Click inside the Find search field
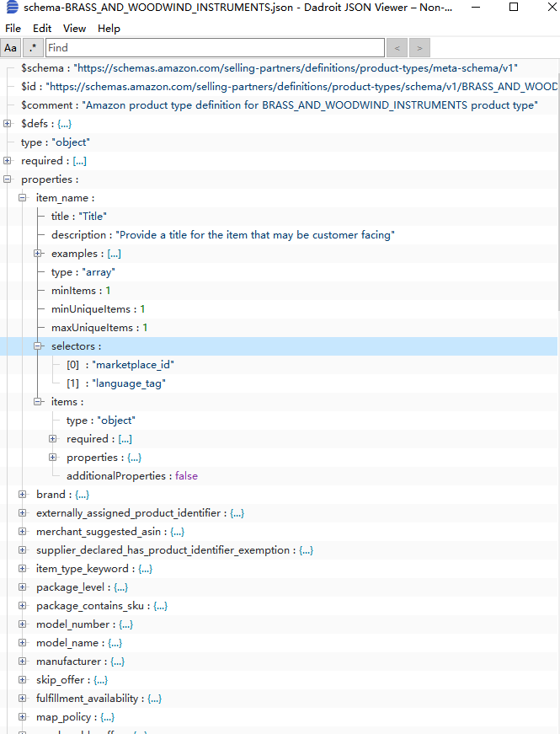The height and width of the screenshot is (734, 560). [x=215, y=48]
